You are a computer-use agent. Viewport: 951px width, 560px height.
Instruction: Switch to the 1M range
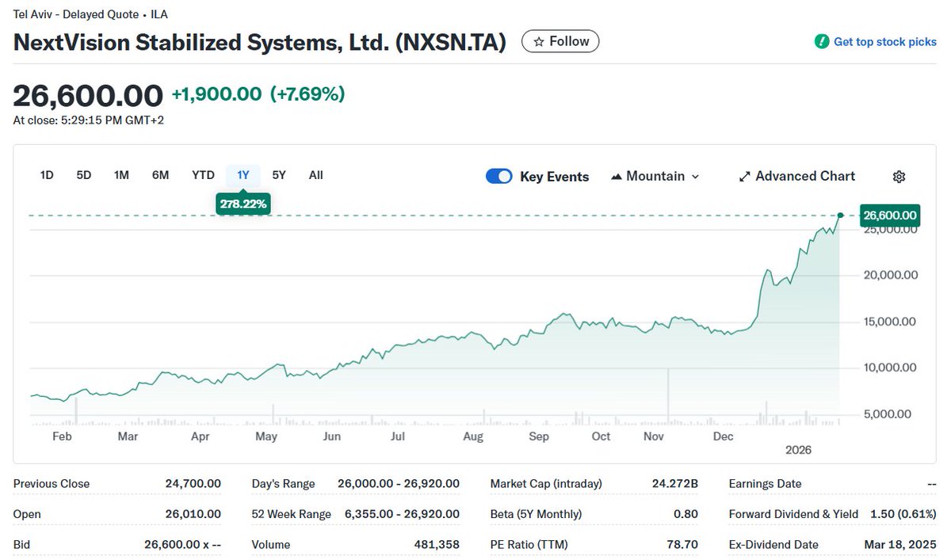[x=121, y=175]
